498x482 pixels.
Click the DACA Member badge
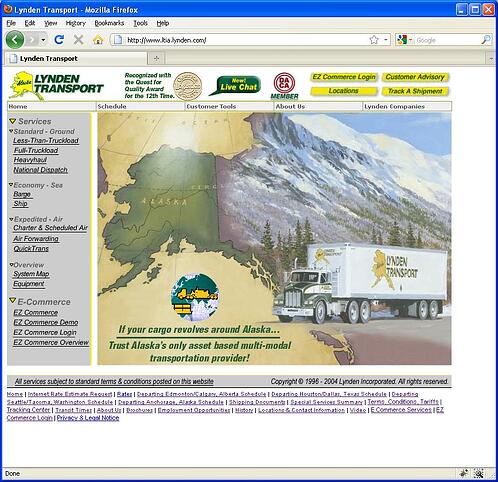[x=284, y=86]
